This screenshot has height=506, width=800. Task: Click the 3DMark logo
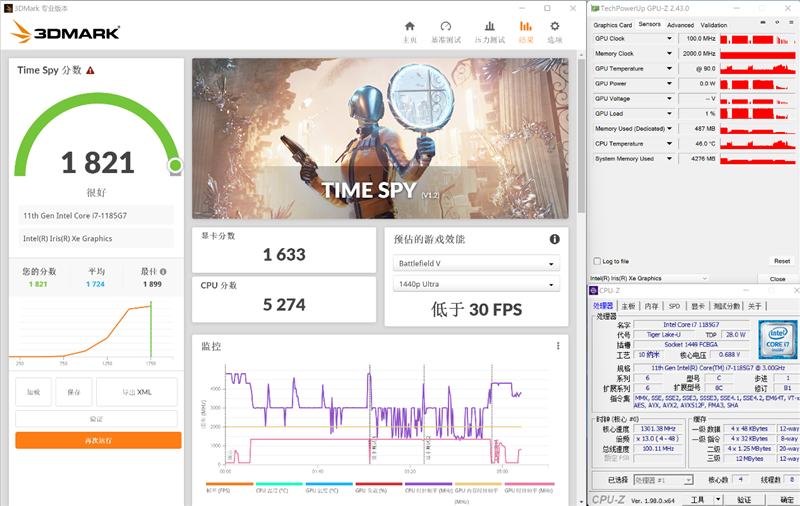pyautogui.click(x=65, y=32)
